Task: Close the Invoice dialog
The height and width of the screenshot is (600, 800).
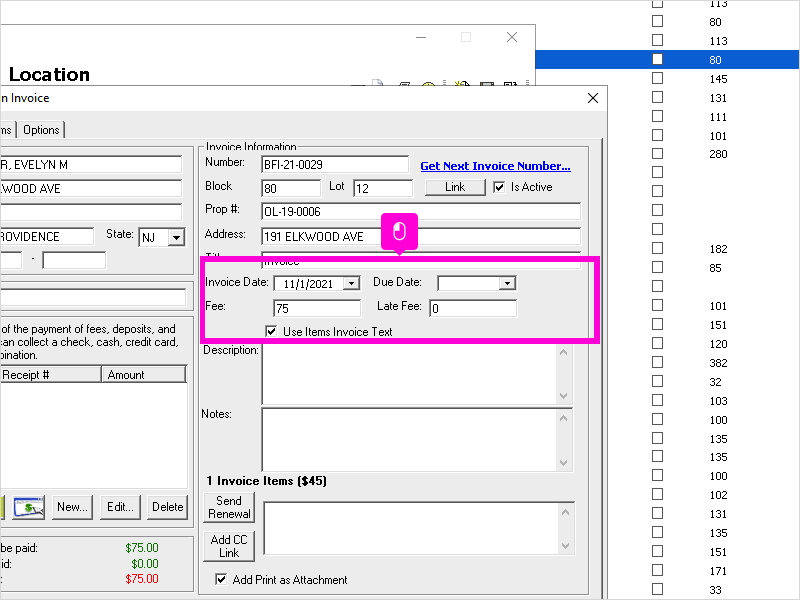Action: tap(593, 98)
